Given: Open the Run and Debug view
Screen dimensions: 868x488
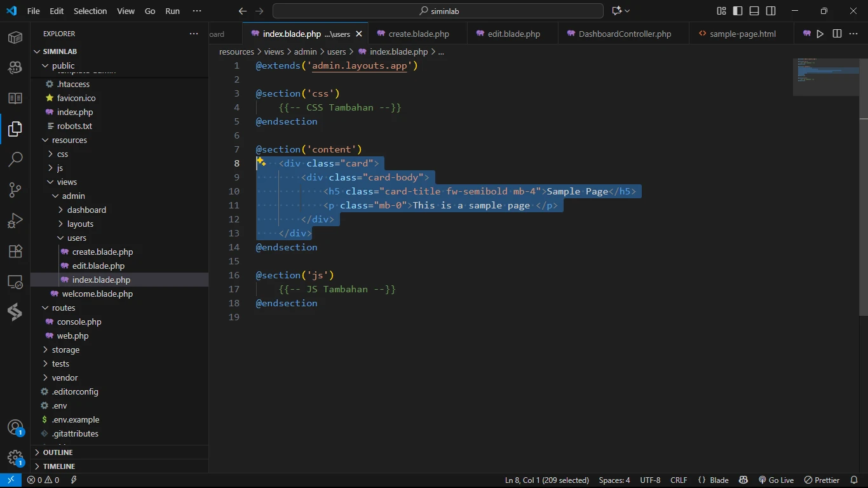Looking at the screenshot, I should click(15, 220).
